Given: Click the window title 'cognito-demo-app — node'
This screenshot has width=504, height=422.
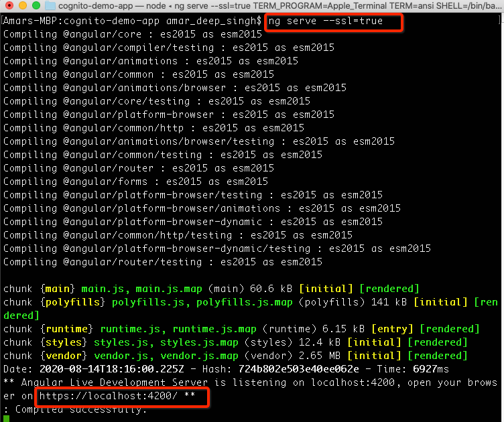Looking at the screenshot, I should point(112,6).
